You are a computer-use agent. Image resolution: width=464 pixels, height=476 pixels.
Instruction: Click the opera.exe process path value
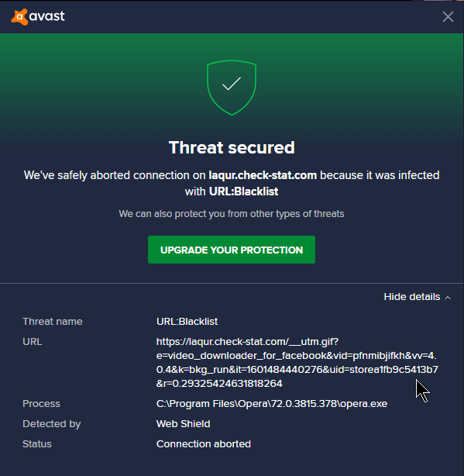pyautogui.click(x=272, y=404)
